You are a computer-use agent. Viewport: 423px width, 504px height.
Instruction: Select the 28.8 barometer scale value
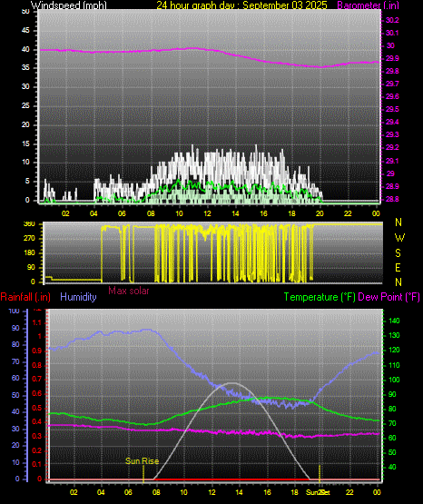pos(392,199)
